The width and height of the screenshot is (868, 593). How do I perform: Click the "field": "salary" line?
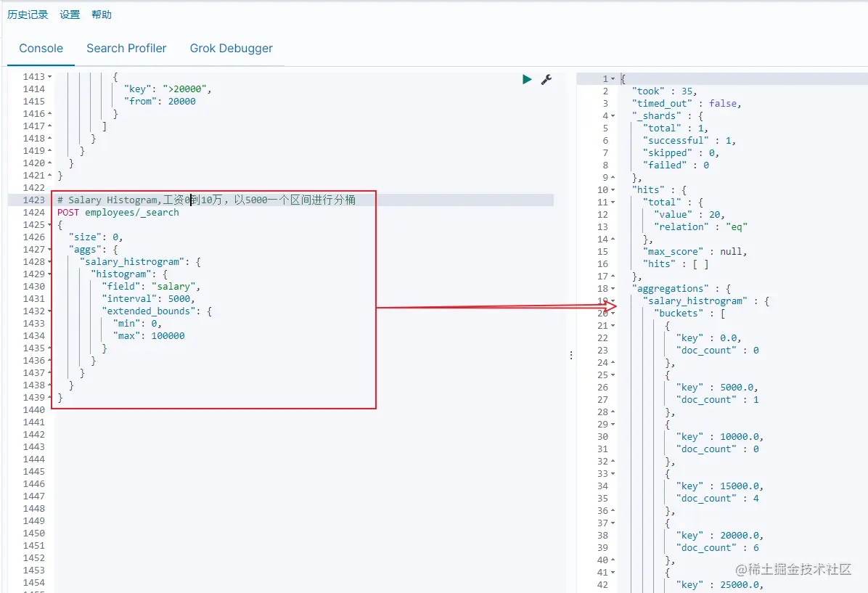pyautogui.click(x=151, y=286)
